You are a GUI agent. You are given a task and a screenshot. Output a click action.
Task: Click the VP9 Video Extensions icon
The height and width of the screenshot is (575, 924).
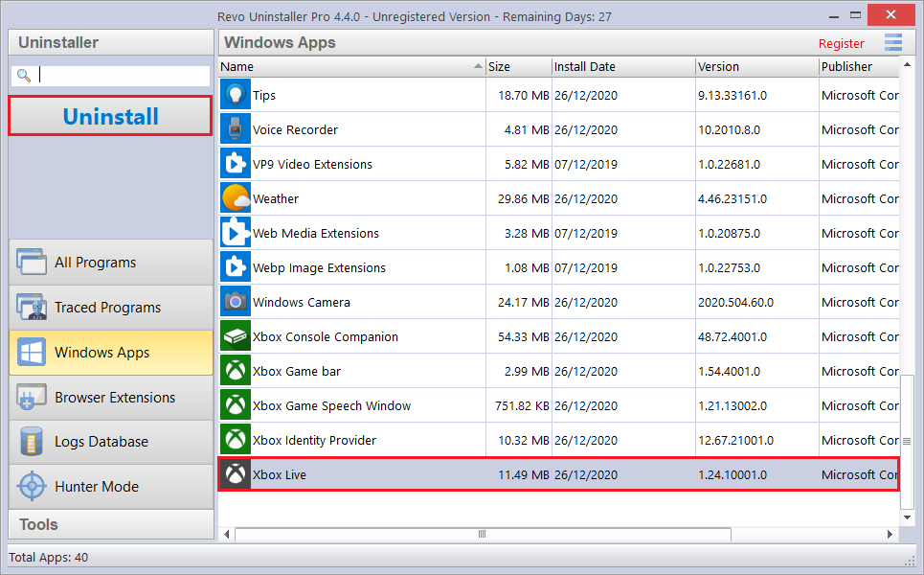[x=236, y=164]
